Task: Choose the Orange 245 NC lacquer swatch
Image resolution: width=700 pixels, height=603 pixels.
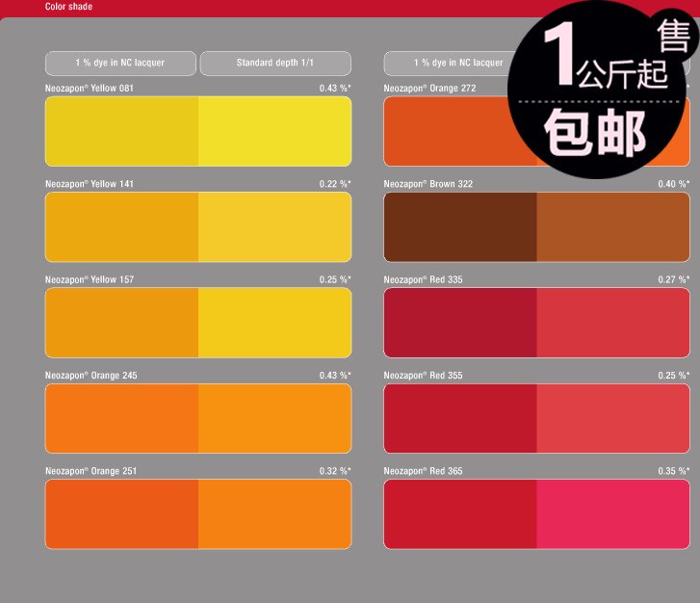Action: [121, 418]
